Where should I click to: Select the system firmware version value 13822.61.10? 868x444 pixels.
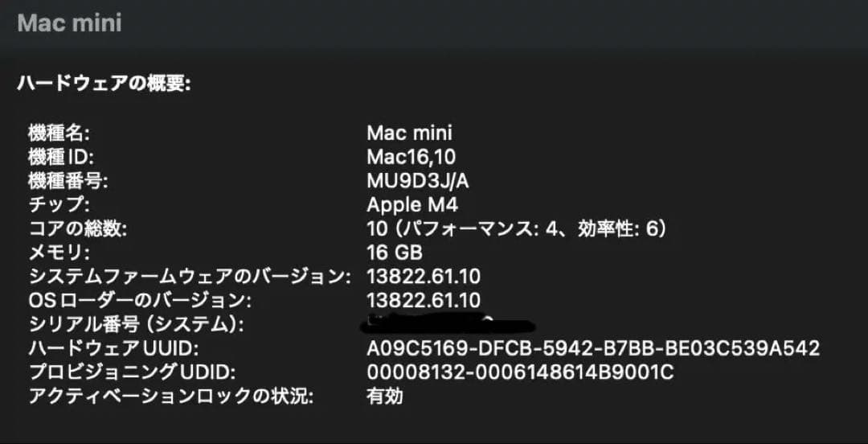423,277
